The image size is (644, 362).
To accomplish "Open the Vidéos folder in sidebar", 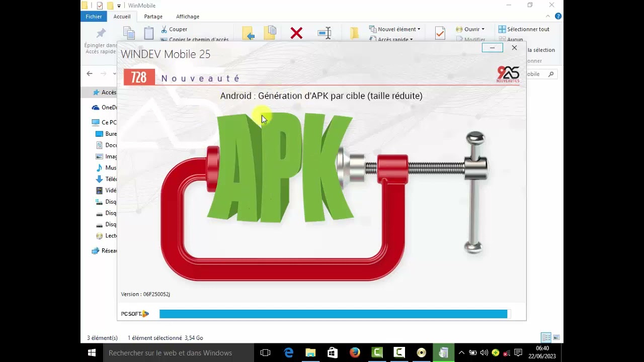I will 106,190.
